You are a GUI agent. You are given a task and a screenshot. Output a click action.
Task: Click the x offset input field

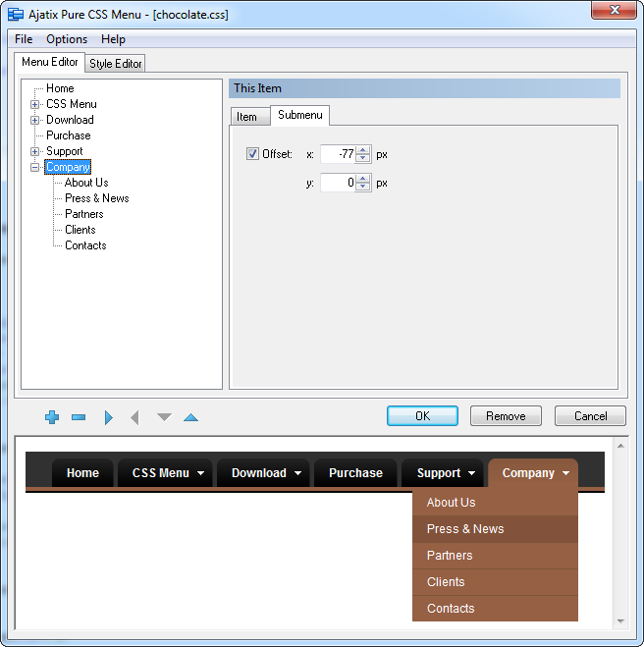[338, 154]
